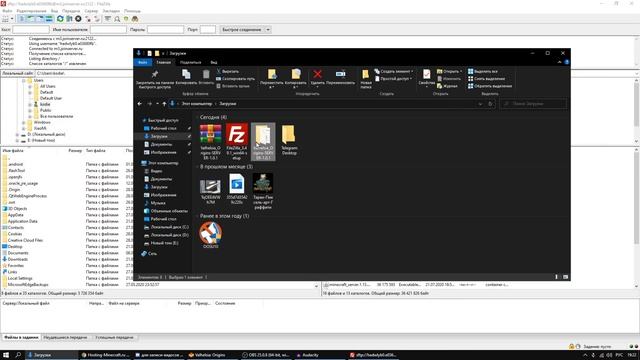Open Создать элемент dropdown in ribbon
Image resolution: width=640 pixels, height=360 pixels.
[412, 71]
